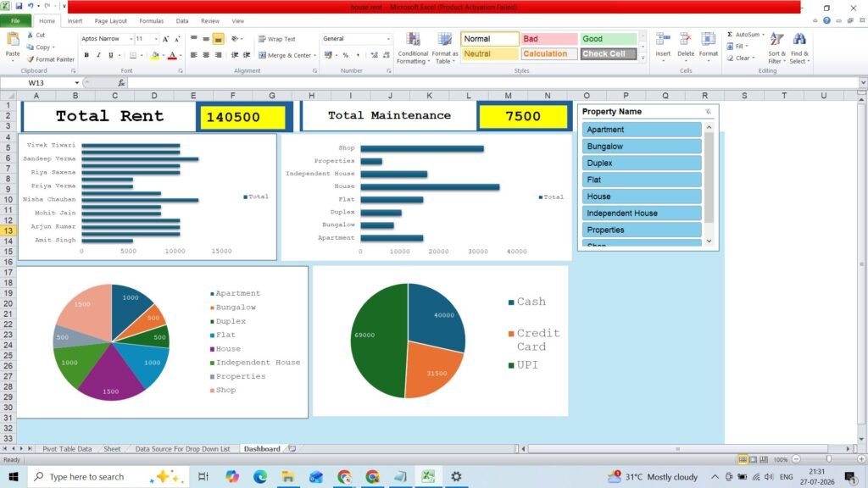Click the Font Color icon
868x488 pixels.
tap(172, 55)
